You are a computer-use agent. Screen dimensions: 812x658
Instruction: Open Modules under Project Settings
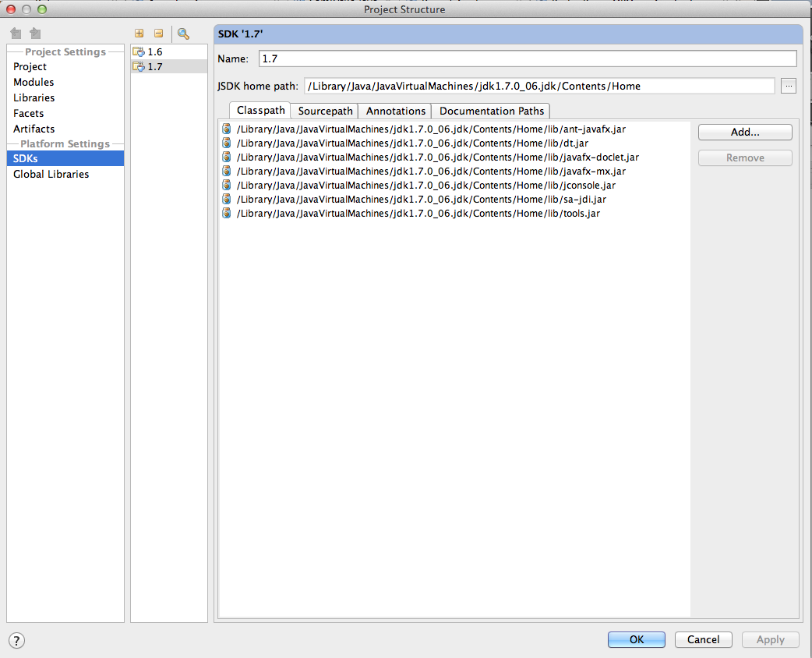[34, 82]
